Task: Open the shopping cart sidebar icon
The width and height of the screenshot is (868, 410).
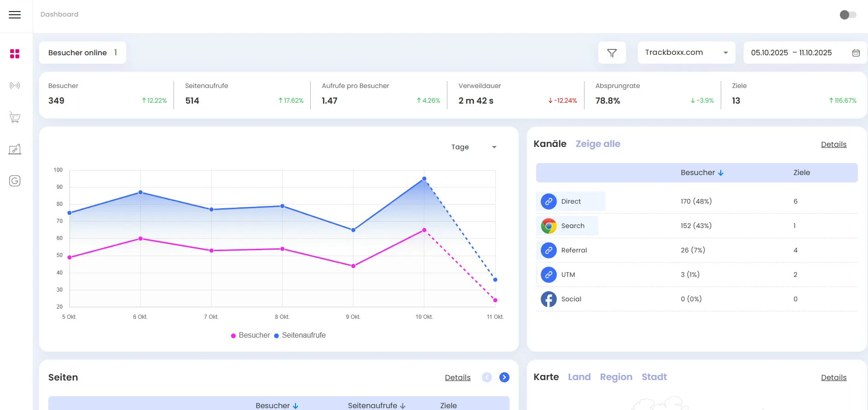Action: coord(15,117)
